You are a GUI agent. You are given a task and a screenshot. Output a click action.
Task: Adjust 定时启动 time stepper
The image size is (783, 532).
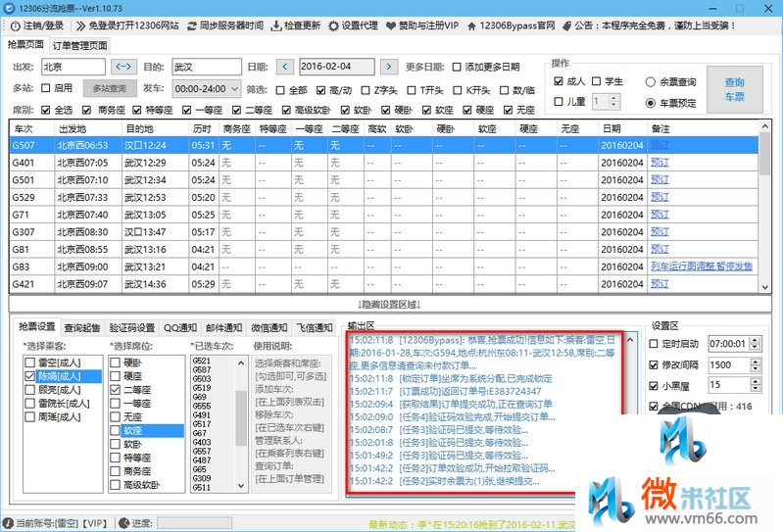point(755,343)
